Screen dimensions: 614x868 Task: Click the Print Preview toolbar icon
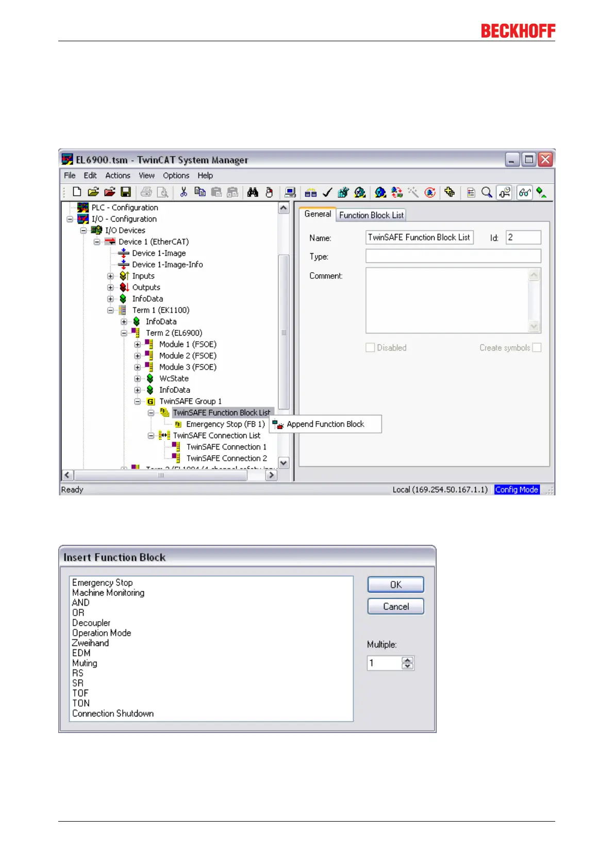(x=162, y=192)
